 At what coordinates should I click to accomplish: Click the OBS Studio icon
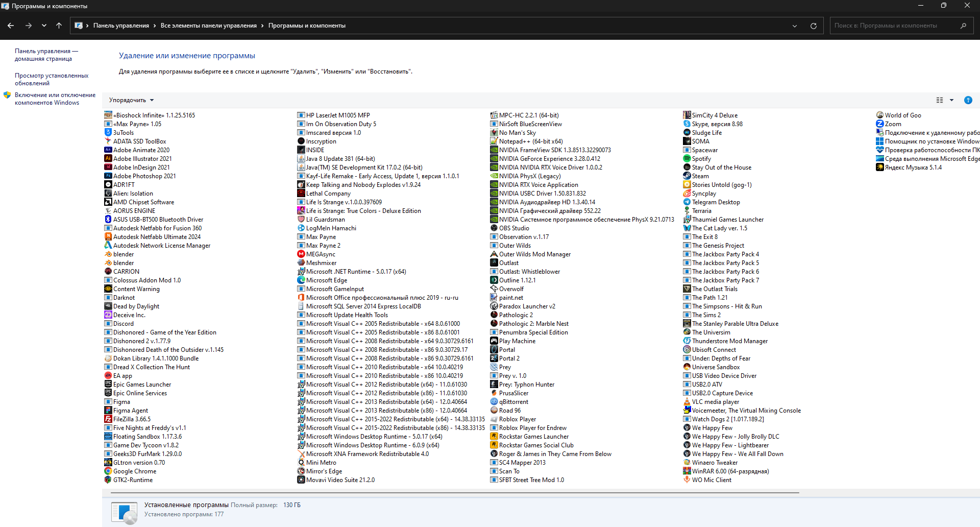(x=494, y=228)
